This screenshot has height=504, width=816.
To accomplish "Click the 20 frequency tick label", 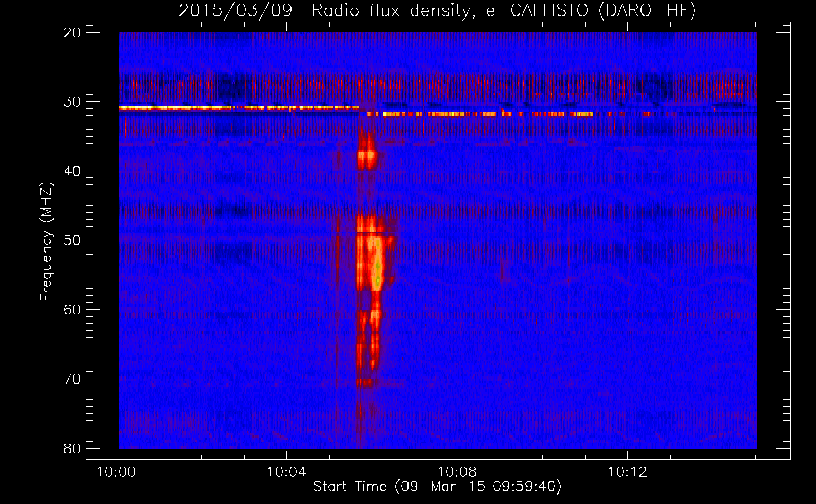I will [x=72, y=33].
